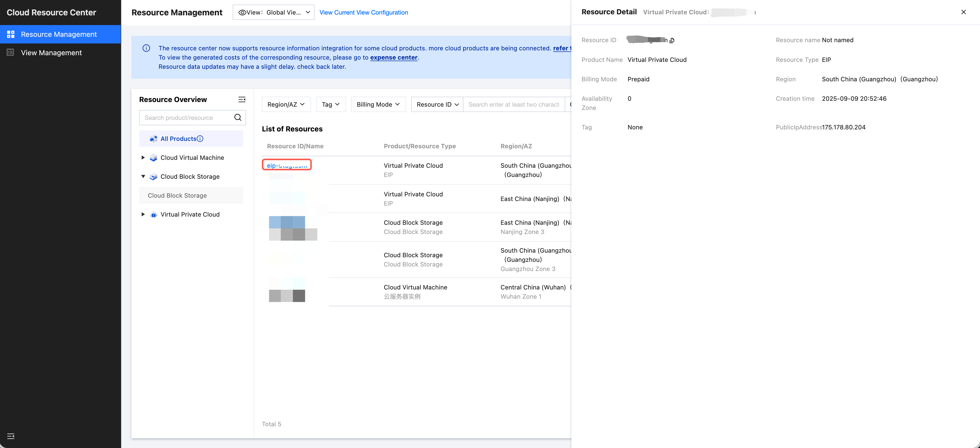980x448 pixels.
Task: Click the Search product/resource input field
Action: pyautogui.click(x=186, y=118)
